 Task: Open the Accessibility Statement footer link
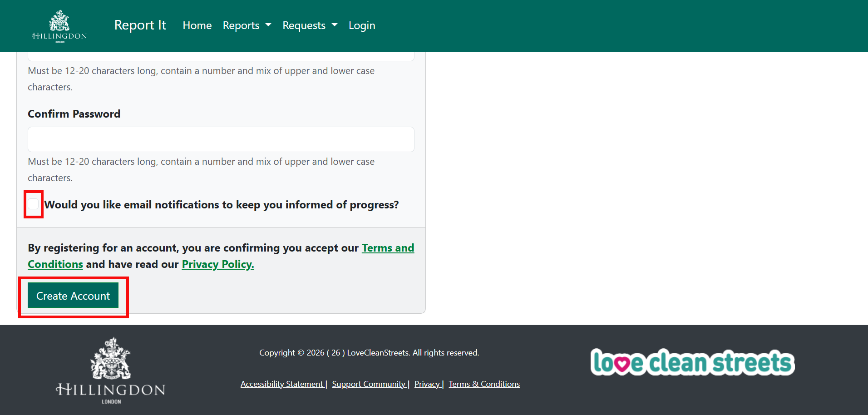click(282, 384)
